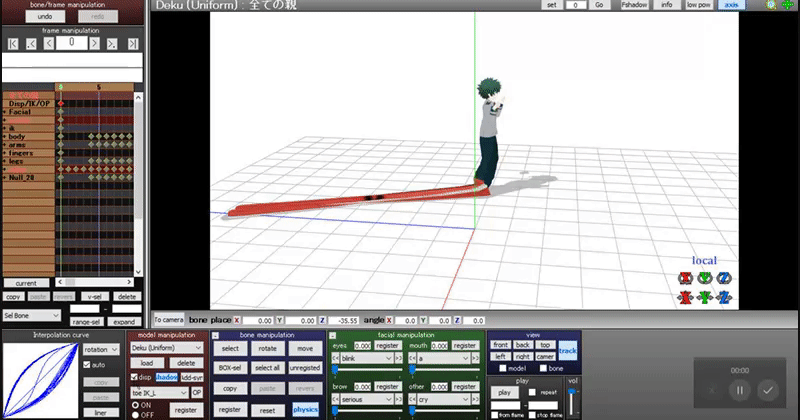800x420 pixels.
Task: Toggle the physics button
Action: (305, 409)
